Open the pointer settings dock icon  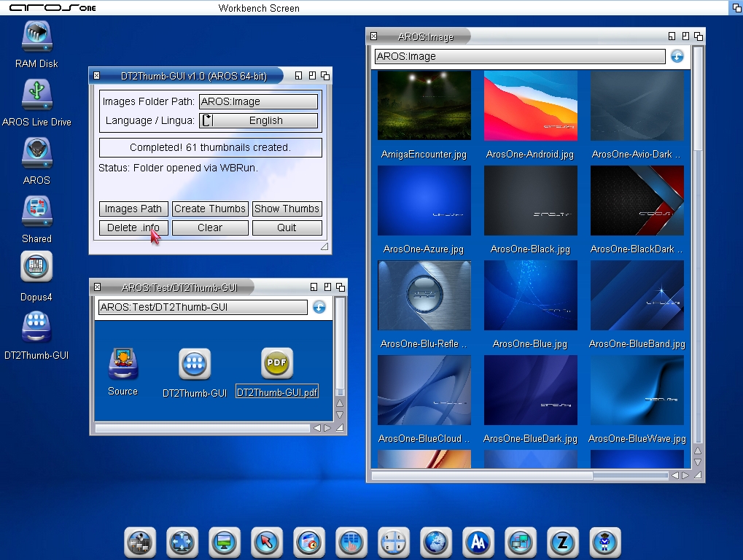(267, 542)
